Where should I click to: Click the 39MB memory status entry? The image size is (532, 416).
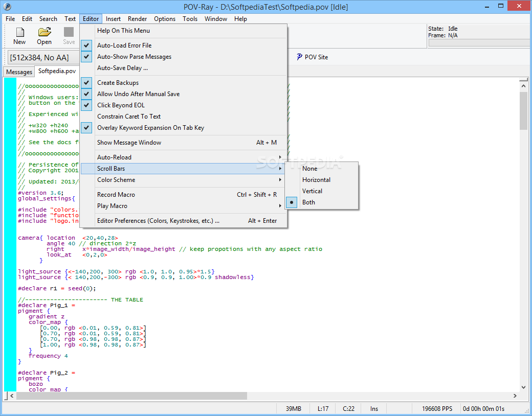click(x=293, y=408)
